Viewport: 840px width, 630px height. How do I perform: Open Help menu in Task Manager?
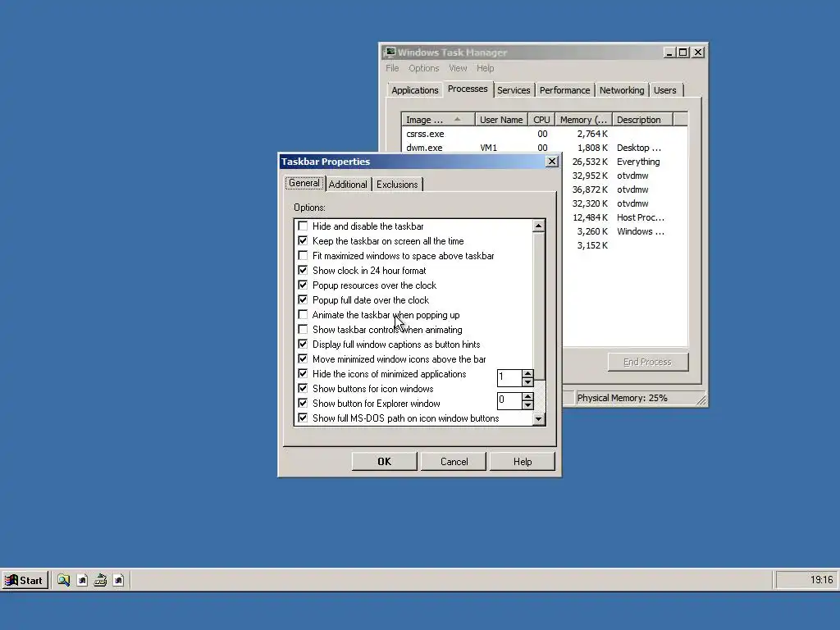486,68
